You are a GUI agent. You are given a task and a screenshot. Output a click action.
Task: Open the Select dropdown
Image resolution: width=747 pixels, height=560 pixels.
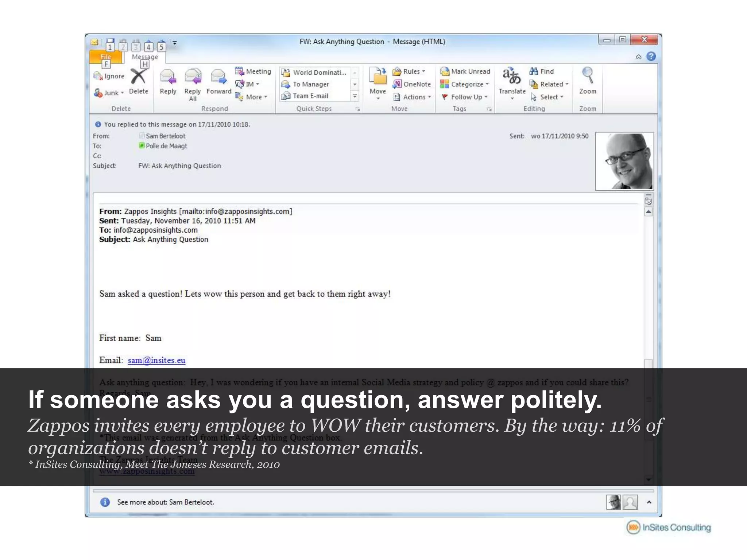[x=547, y=97]
